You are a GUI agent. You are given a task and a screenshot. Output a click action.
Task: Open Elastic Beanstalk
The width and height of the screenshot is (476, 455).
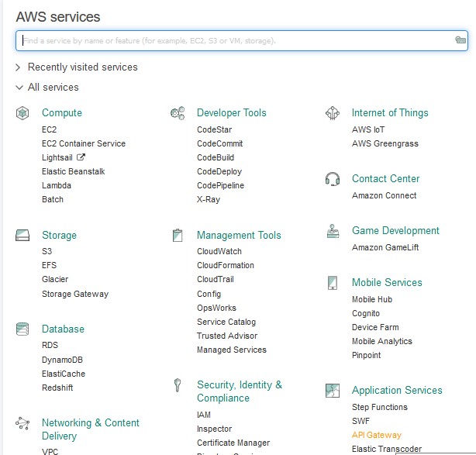point(73,171)
